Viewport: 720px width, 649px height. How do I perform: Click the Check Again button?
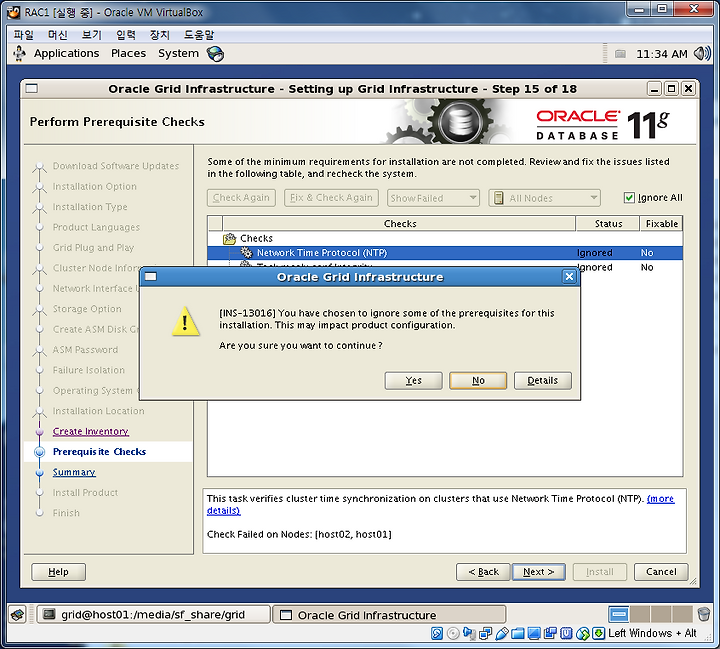pos(241,198)
